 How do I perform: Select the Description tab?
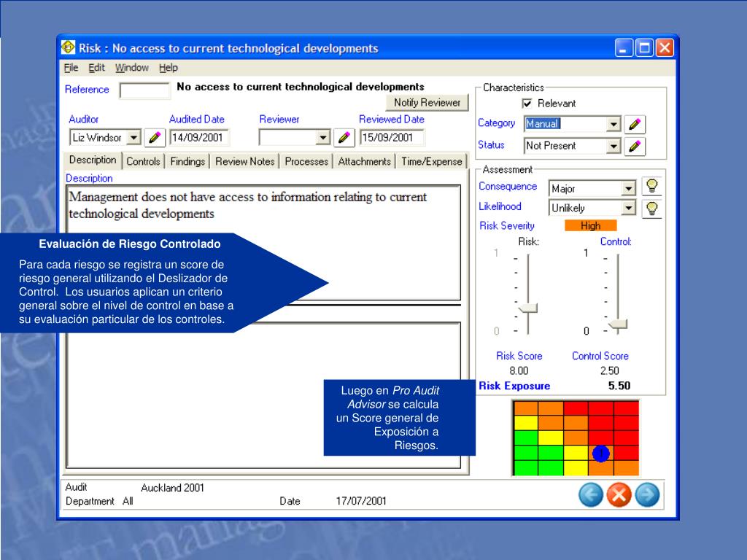(x=93, y=160)
